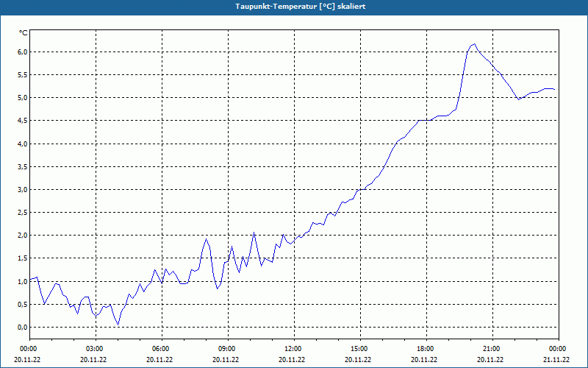Click the '4,5' y-axis value
The height and width of the screenshot is (368, 588).
(x=23, y=121)
